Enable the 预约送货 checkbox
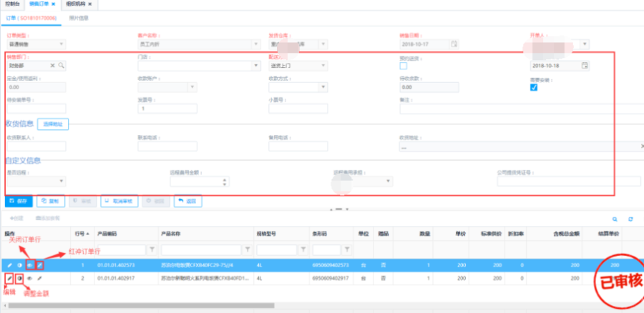The image size is (644, 313). point(404,66)
